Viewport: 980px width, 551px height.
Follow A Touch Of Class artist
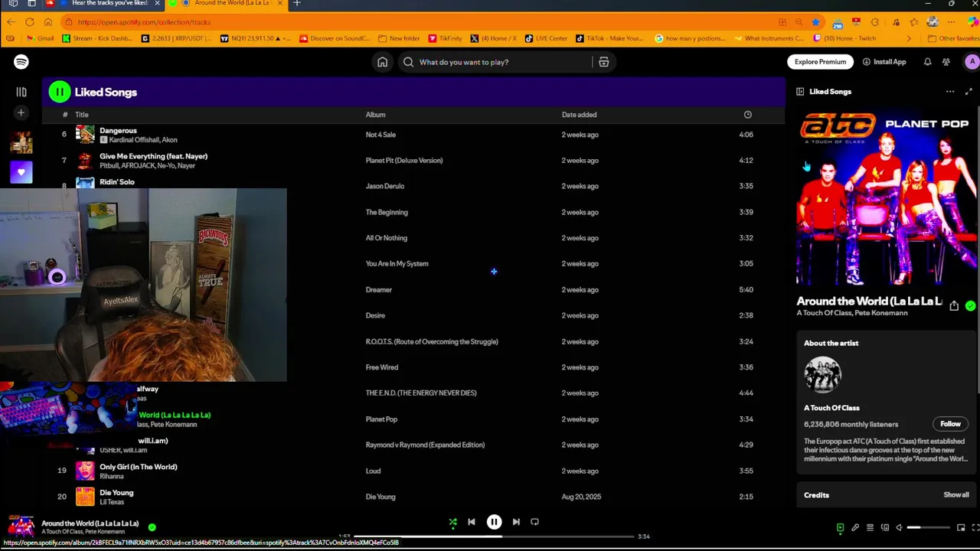[x=950, y=424]
